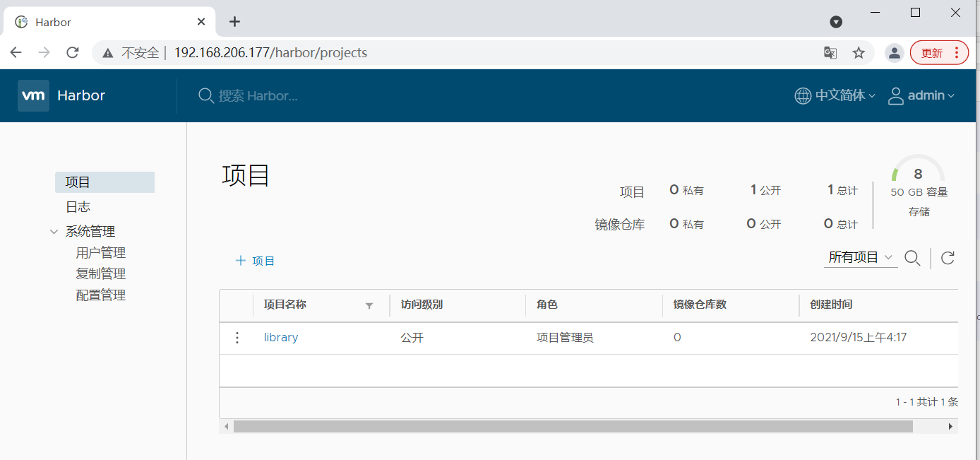Open the library row action menu

237,338
